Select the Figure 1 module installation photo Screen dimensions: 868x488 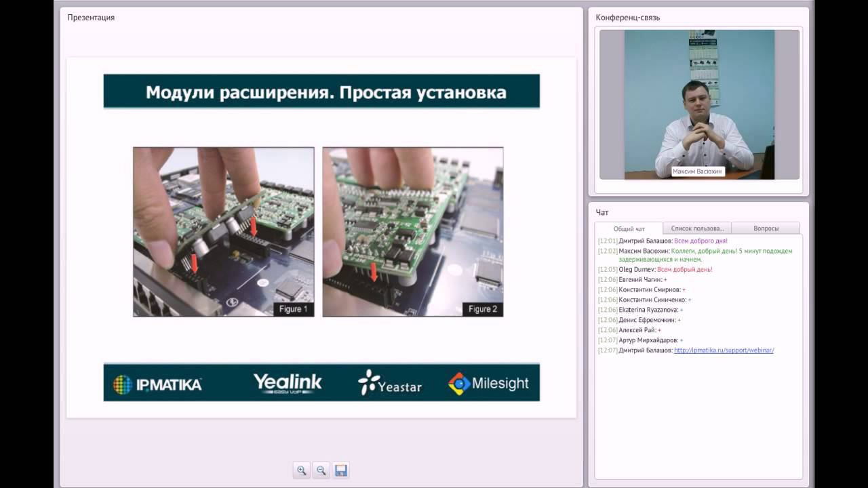(x=224, y=232)
